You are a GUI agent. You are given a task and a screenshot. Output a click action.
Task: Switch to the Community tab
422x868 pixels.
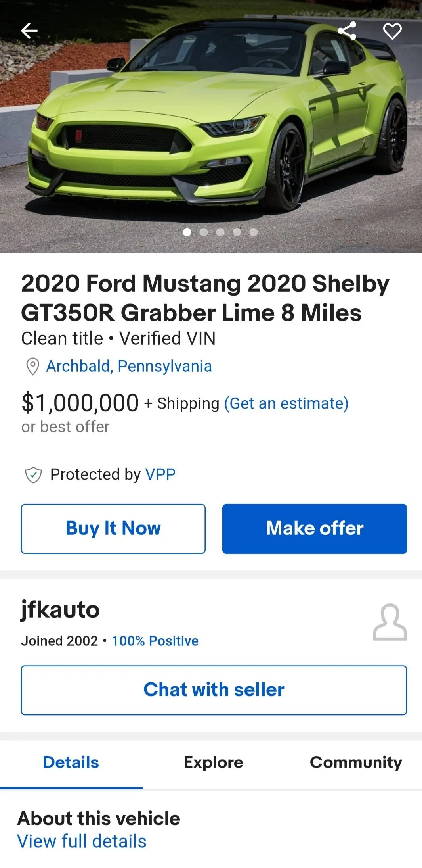click(356, 762)
